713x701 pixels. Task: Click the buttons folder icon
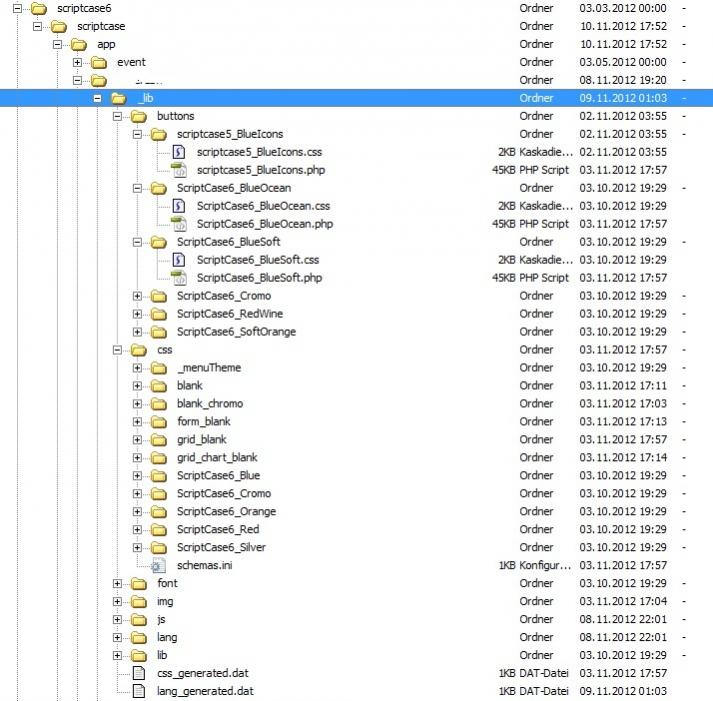[x=139, y=116]
